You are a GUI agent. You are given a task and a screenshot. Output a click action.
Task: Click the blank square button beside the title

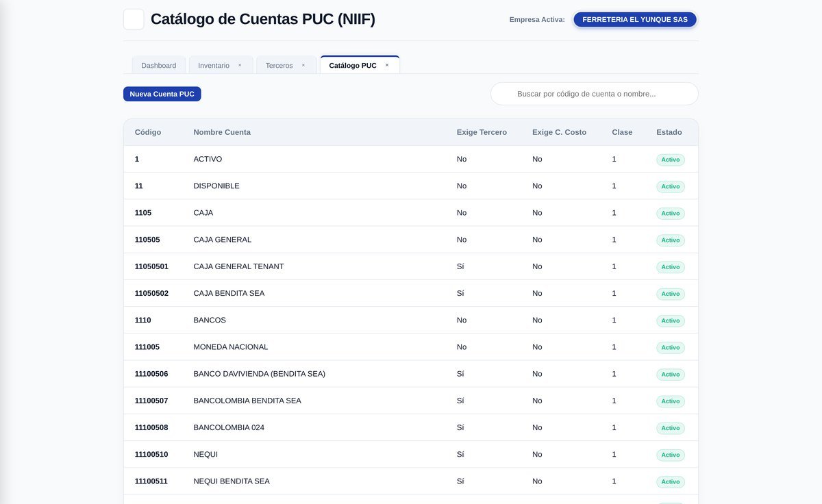point(134,19)
